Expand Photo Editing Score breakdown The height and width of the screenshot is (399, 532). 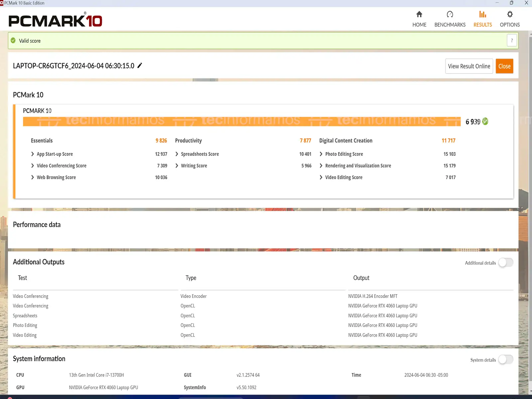point(321,154)
